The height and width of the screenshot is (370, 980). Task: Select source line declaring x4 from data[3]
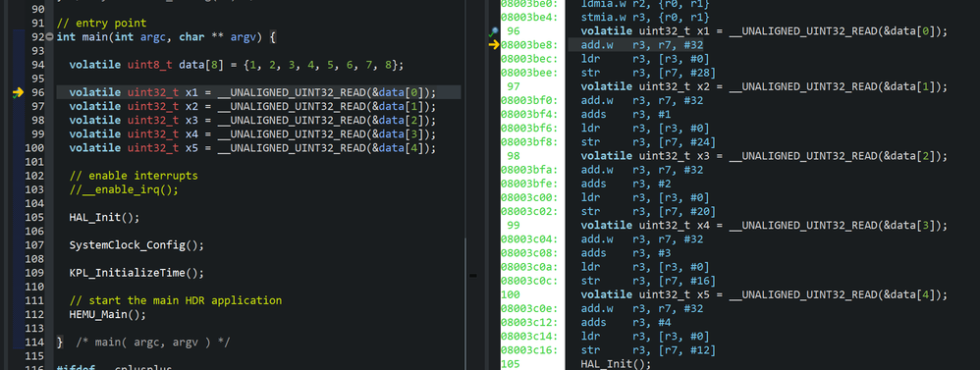tap(252, 133)
